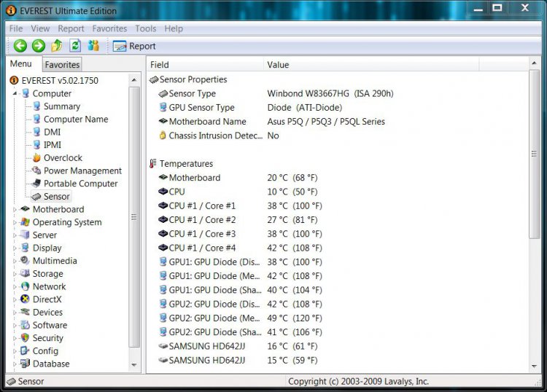
Task: Click the Overclock flame icon
Action: pos(36,158)
